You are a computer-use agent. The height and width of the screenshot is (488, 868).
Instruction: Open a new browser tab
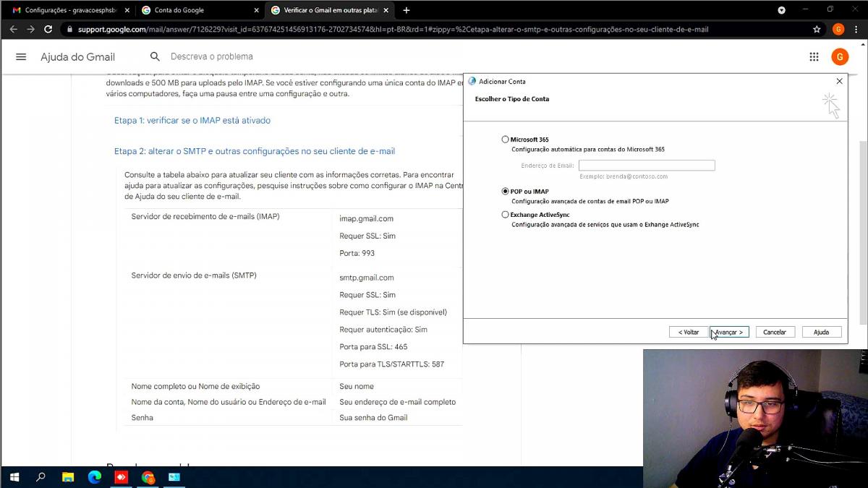(407, 10)
